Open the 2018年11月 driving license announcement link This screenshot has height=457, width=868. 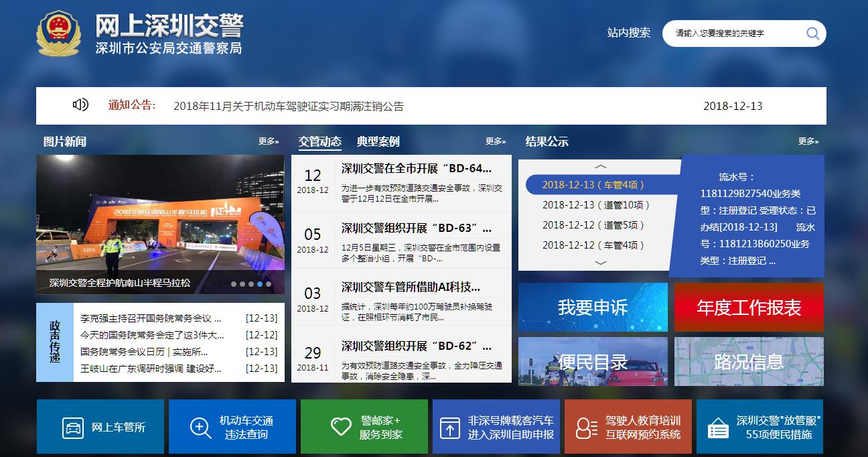point(289,106)
